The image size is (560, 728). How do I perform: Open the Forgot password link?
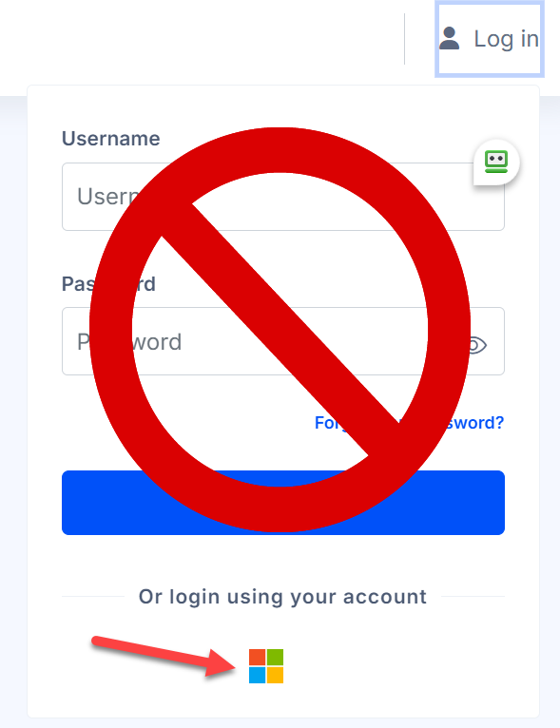point(409,423)
